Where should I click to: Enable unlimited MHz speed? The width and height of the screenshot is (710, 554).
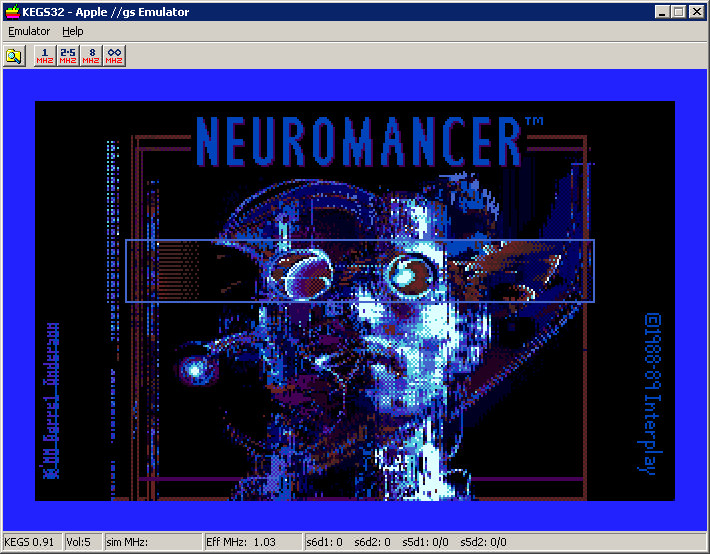[114, 56]
